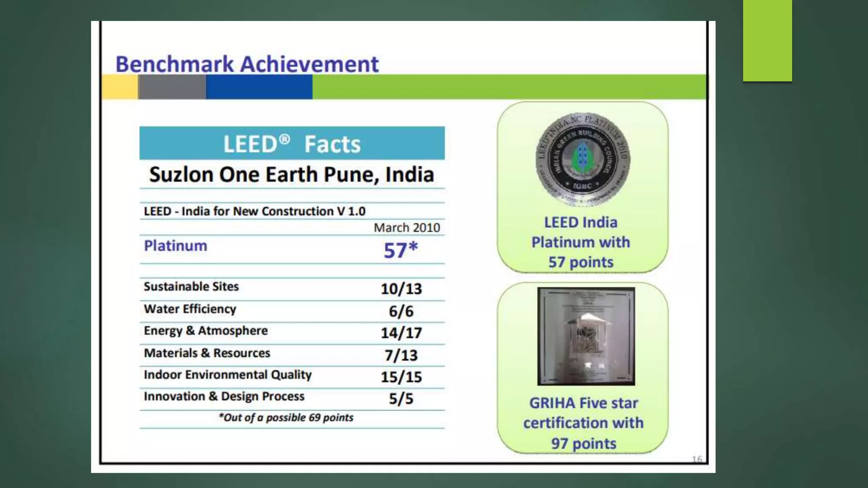Click the gray block in color bar
868x488 pixels.
(172, 87)
